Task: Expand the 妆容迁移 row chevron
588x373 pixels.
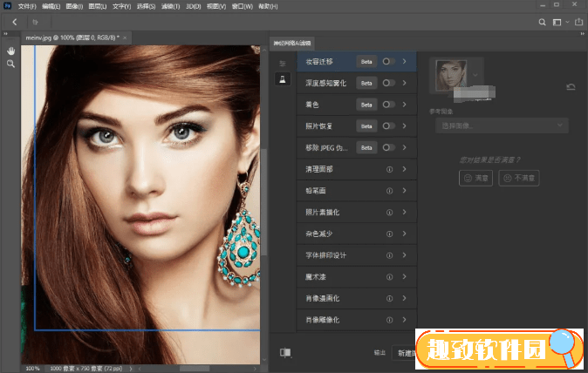Action: 405,61
